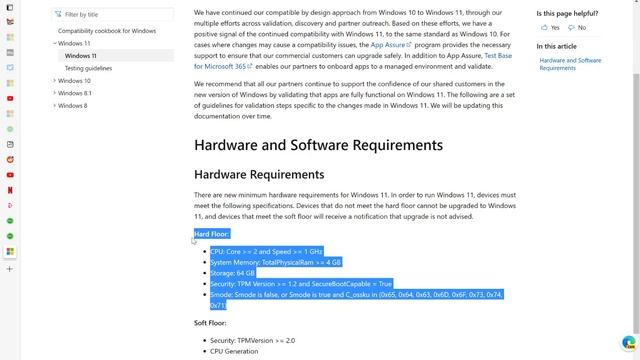Collapse the Windows 11 tree node
This screenshot has height=360, width=640.
(x=54, y=43)
